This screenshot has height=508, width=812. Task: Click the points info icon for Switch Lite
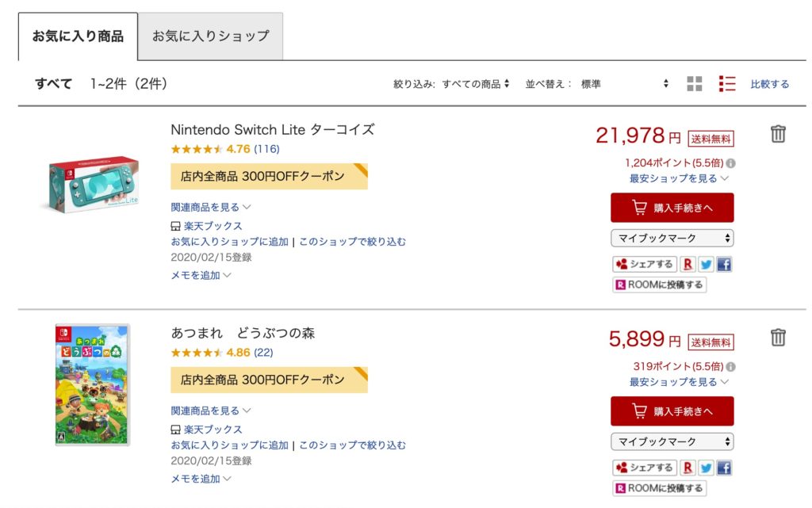tap(730, 163)
